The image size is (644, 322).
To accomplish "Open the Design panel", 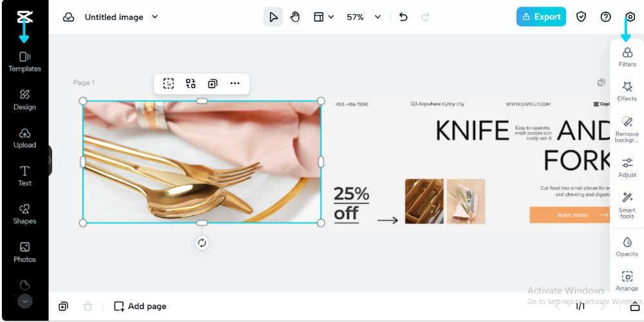I will [x=24, y=100].
